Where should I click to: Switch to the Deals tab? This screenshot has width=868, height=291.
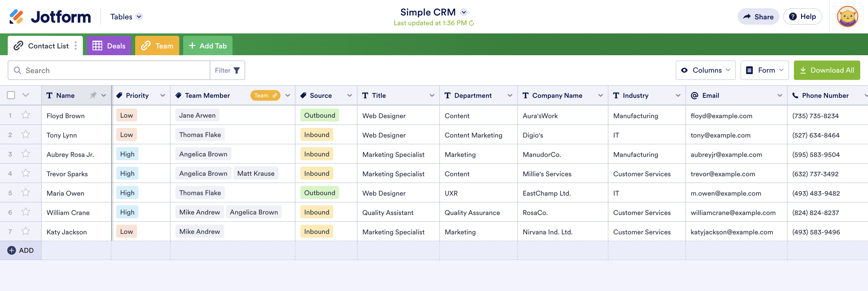109,46
